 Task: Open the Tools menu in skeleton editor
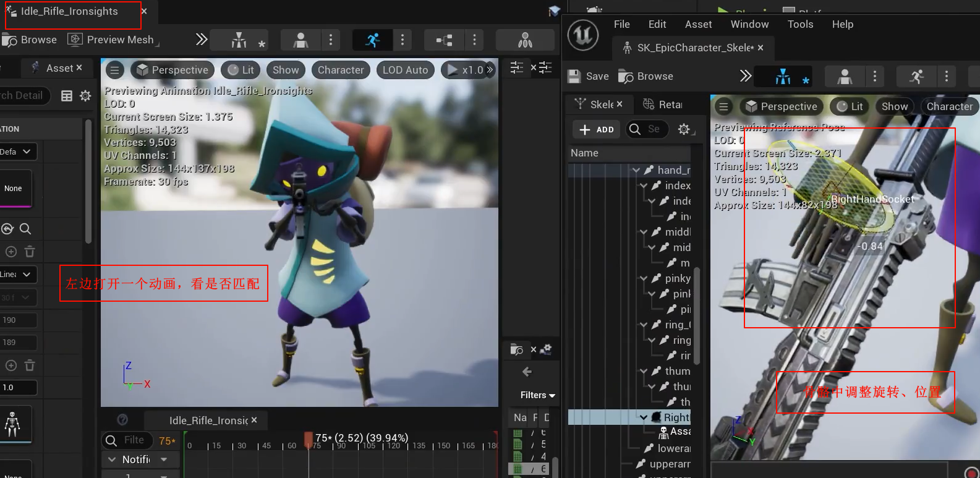(x=801, y=24)
